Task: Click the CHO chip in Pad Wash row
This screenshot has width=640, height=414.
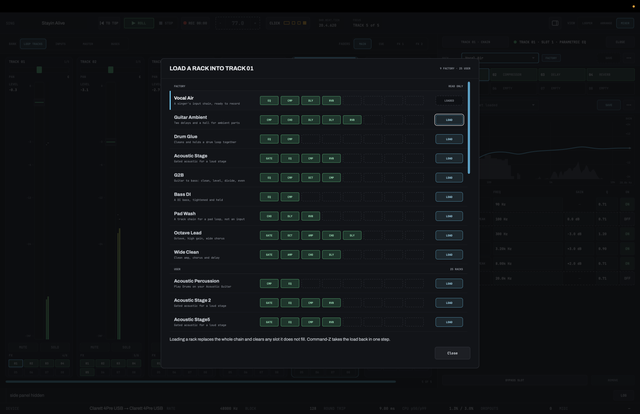Action: point(269,216)
